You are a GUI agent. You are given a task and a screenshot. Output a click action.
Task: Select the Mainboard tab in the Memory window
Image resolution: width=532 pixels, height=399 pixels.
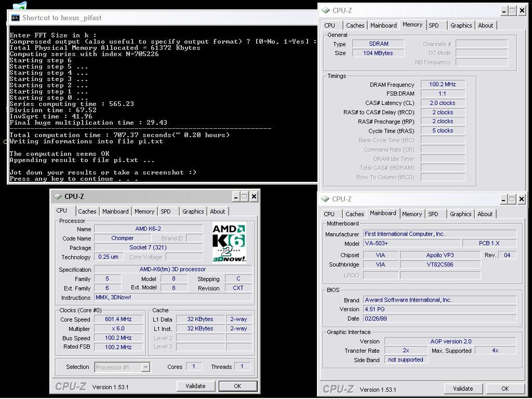click(383, 25)
